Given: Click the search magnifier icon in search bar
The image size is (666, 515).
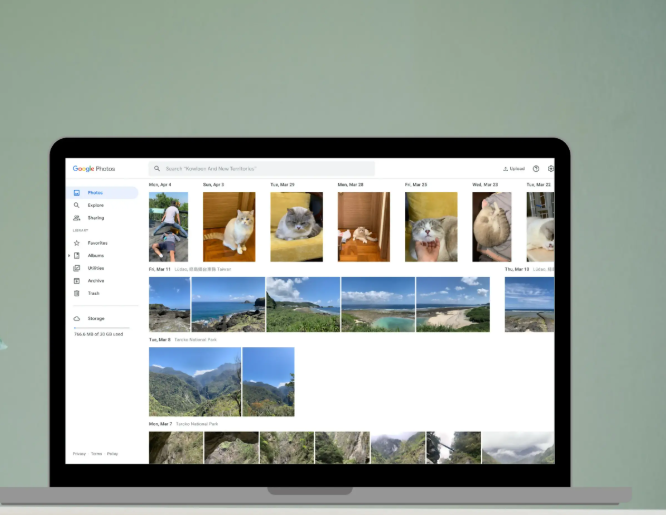Looking at the screenshot, I should click(x=157, y=169).
